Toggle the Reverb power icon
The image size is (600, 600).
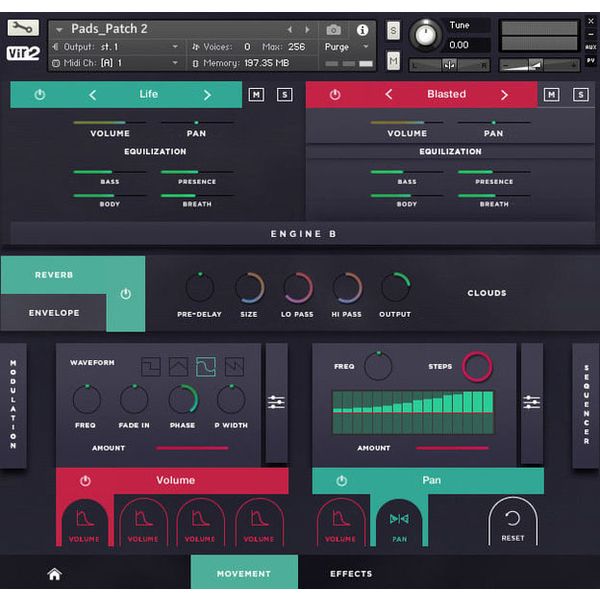pos(126,294)
